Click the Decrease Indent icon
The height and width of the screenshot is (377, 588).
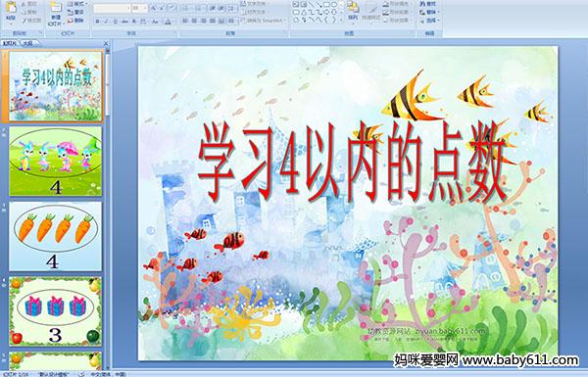pos(213,8)
